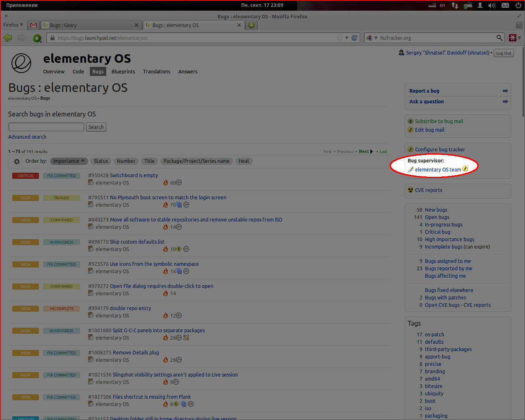Sort bug list by Status

pos(101,161)
